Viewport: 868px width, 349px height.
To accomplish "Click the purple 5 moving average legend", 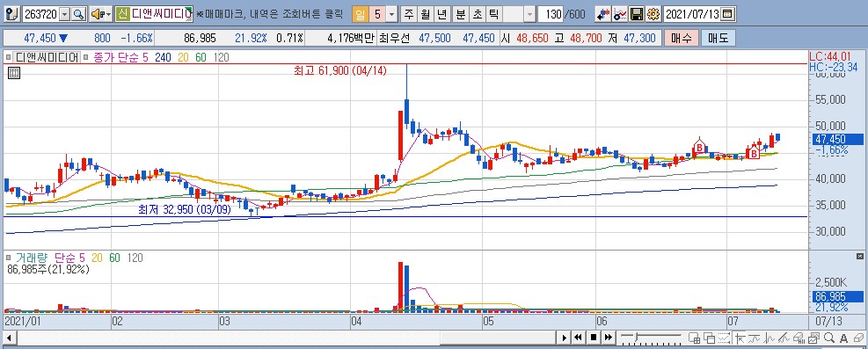I will click(x=145, y=56).
